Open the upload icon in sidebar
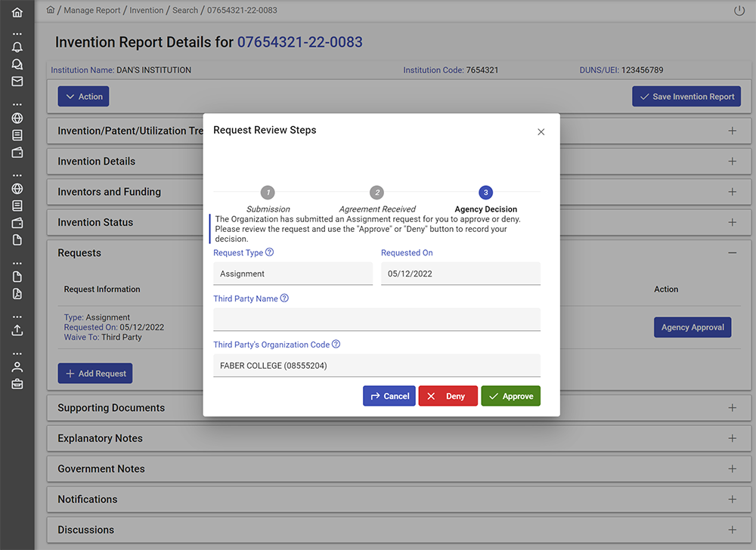Screen dimensions: 756x550 coord(17,330)
